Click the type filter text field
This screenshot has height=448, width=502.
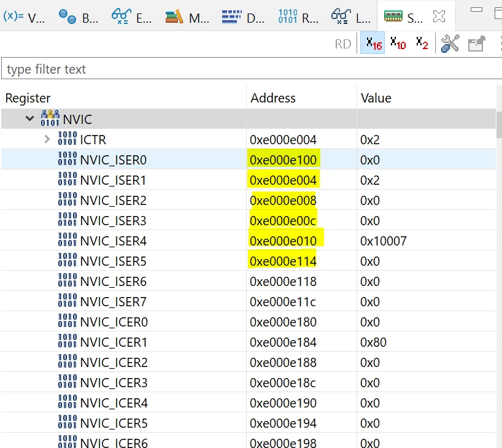point(252,68)
